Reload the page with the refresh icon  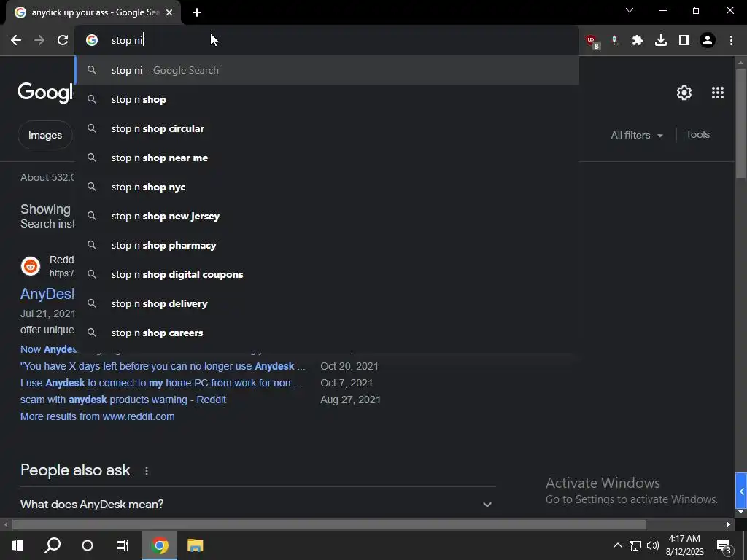[x=63, y=41]
